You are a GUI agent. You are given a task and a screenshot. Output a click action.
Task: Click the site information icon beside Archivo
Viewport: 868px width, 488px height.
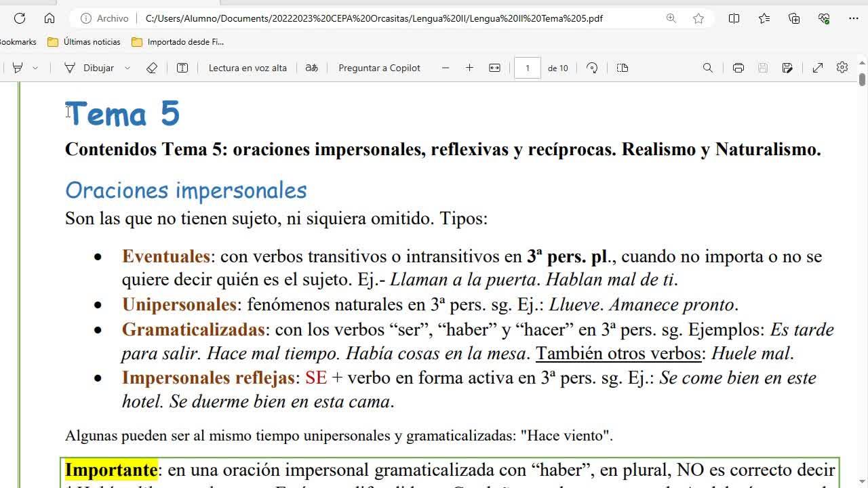tap(86, 18)
